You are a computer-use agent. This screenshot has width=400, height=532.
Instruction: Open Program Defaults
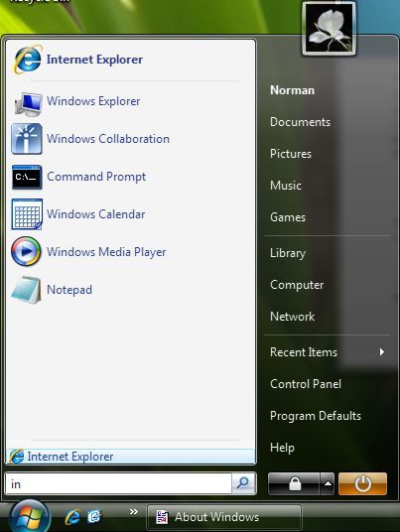[316, 416]
